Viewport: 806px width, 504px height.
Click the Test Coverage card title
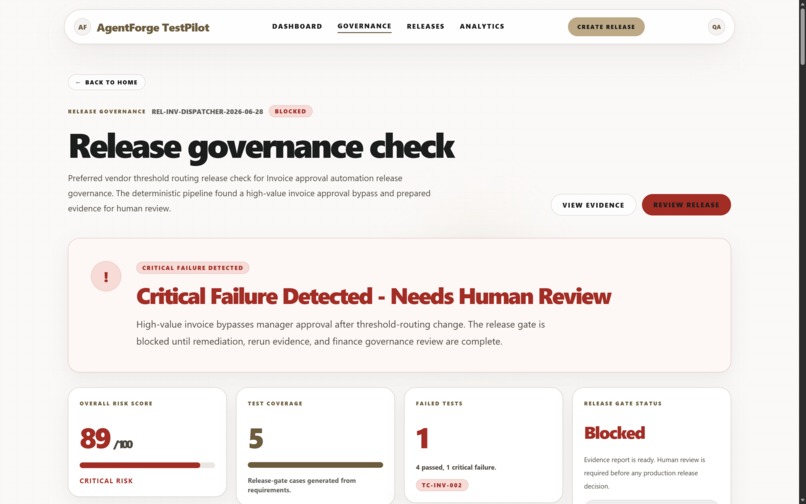[x=275, y=404]
